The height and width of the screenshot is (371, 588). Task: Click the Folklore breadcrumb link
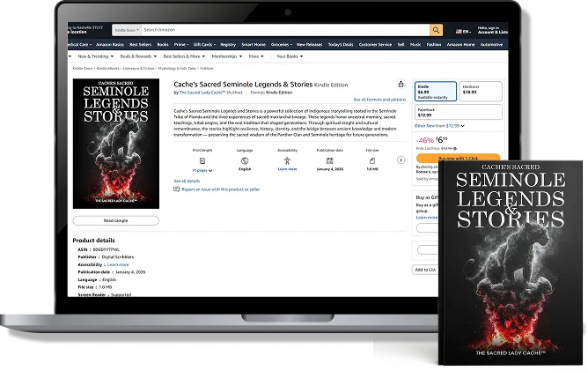coord(207,69)
